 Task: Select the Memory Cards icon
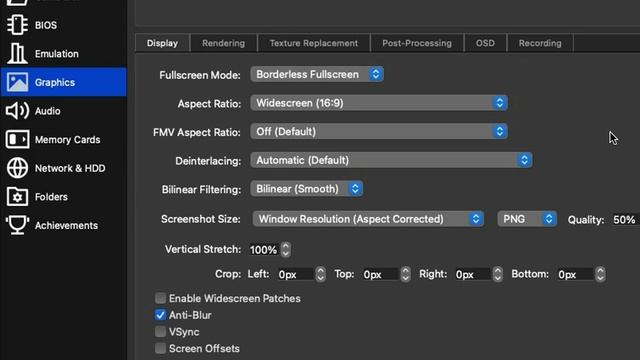[17, 140]
